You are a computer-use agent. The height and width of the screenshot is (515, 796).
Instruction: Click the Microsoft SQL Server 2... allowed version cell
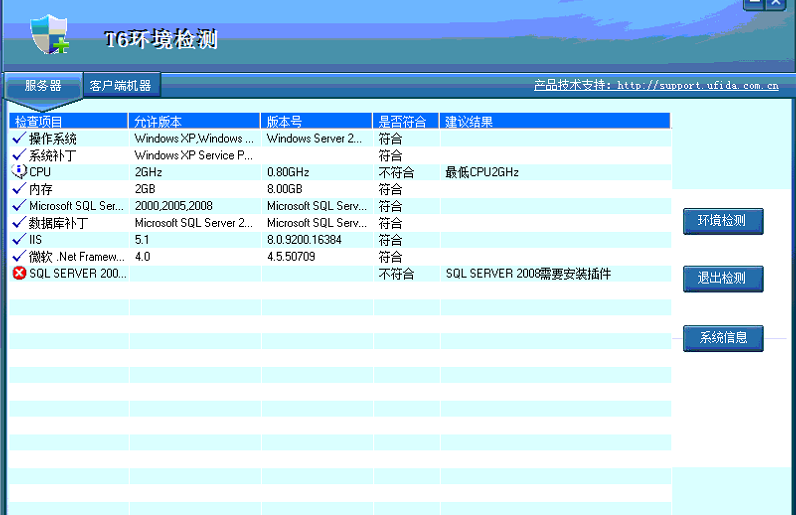(193, 222)
